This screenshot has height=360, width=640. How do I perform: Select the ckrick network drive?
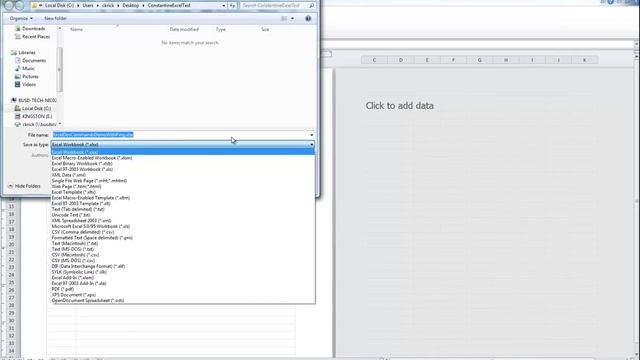tap(39, 124)
